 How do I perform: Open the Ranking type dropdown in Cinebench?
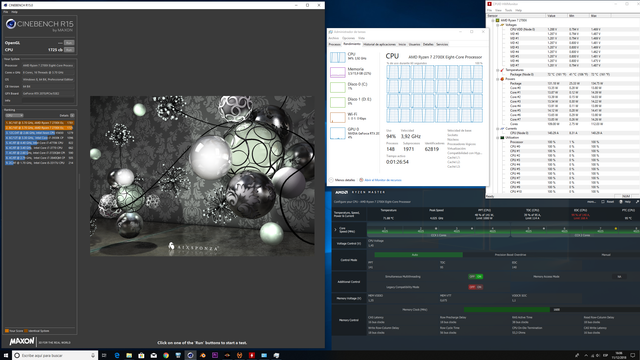click(14, 116)
